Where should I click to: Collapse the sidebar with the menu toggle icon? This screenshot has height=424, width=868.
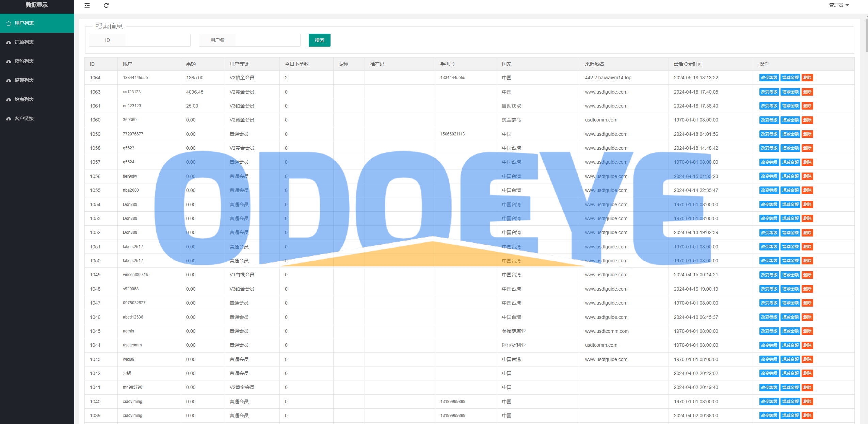[x=87, y=5]
